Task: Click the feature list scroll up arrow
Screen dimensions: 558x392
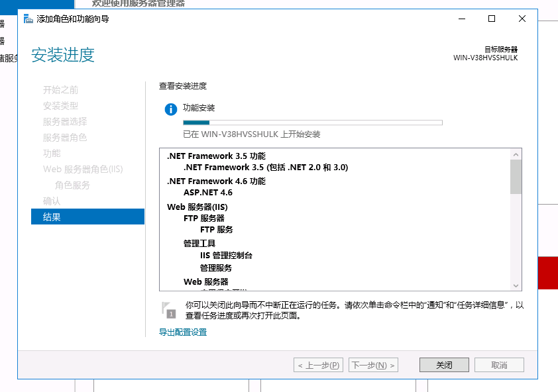Action: 516,154
